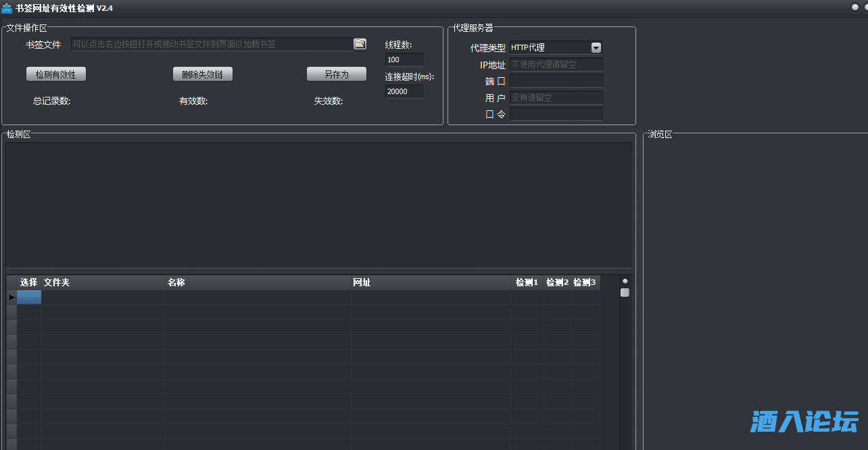This screenshot has width=868, height=450.
Task: Click the 检测1 column header
Action: [x=527, y=282]
